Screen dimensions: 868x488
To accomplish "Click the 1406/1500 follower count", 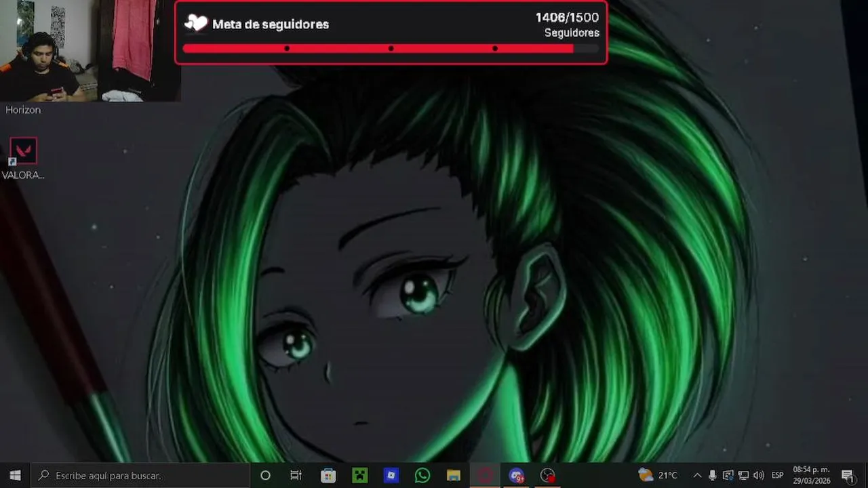I will point(567,18).
